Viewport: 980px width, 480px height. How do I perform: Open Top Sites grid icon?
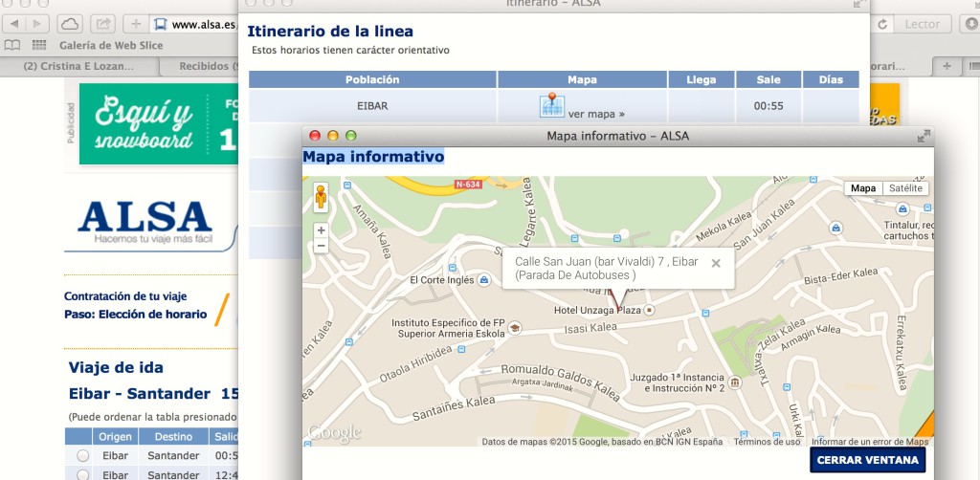pos(39,45)
